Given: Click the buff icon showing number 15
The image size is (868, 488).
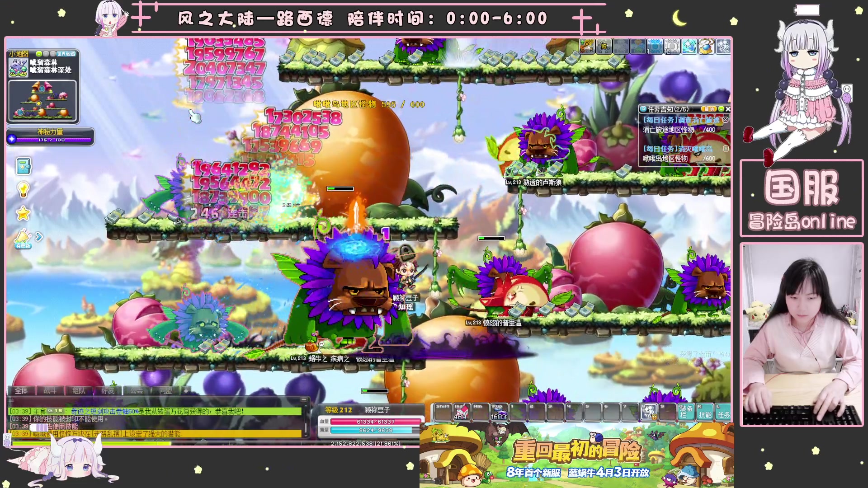Looking at the screenshot, I should point(604,47).
